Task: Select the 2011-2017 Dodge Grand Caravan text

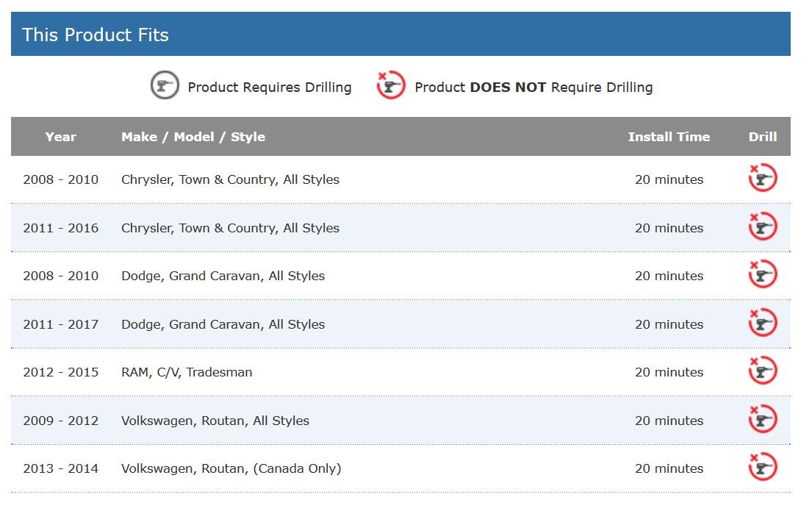Action: click(x=223, y=324)
